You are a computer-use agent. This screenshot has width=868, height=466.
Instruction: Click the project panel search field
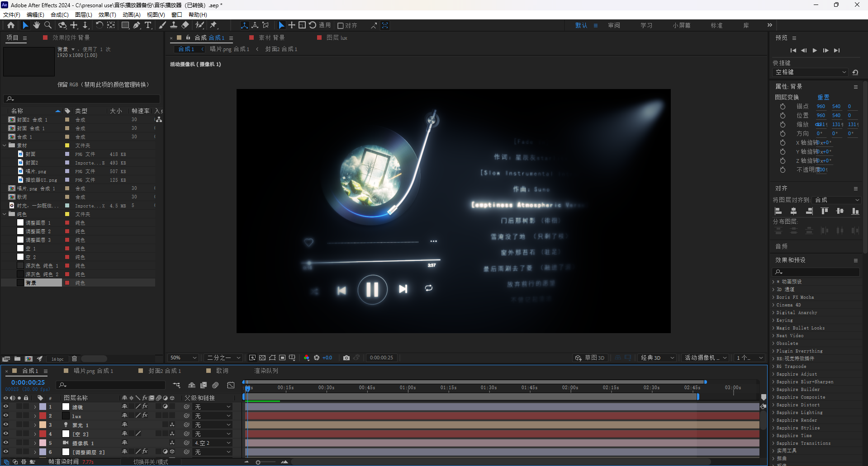82,99
